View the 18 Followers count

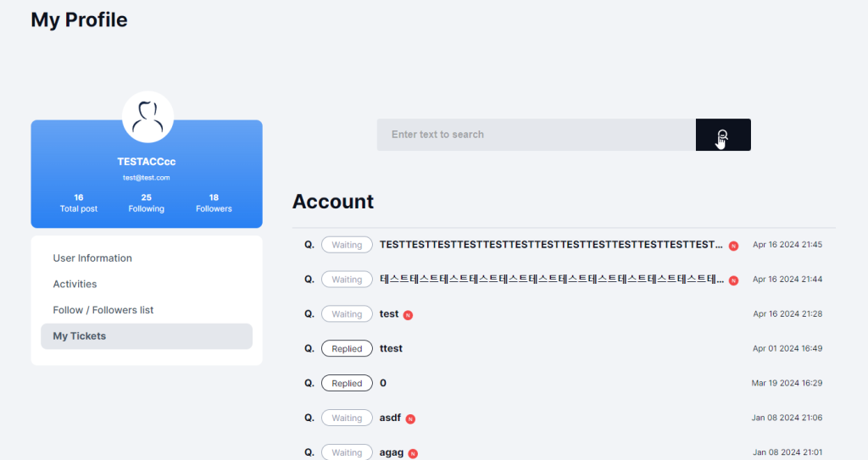[x=214, y=202]
